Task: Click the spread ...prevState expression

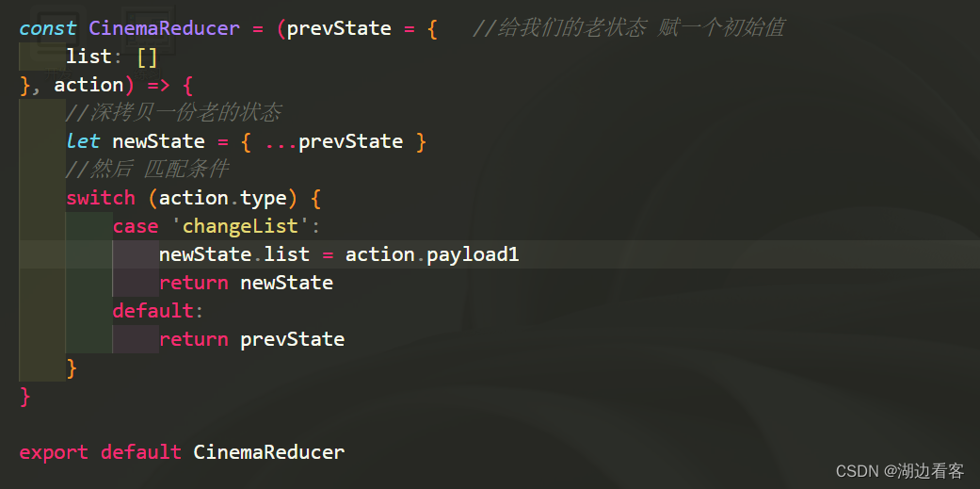Action: (x=333, y=141)
